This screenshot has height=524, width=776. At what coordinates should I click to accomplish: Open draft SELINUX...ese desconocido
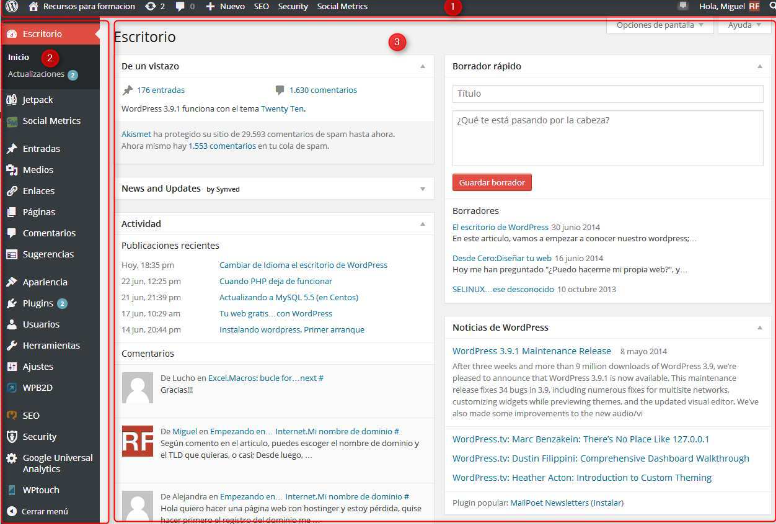pos(503,289)
